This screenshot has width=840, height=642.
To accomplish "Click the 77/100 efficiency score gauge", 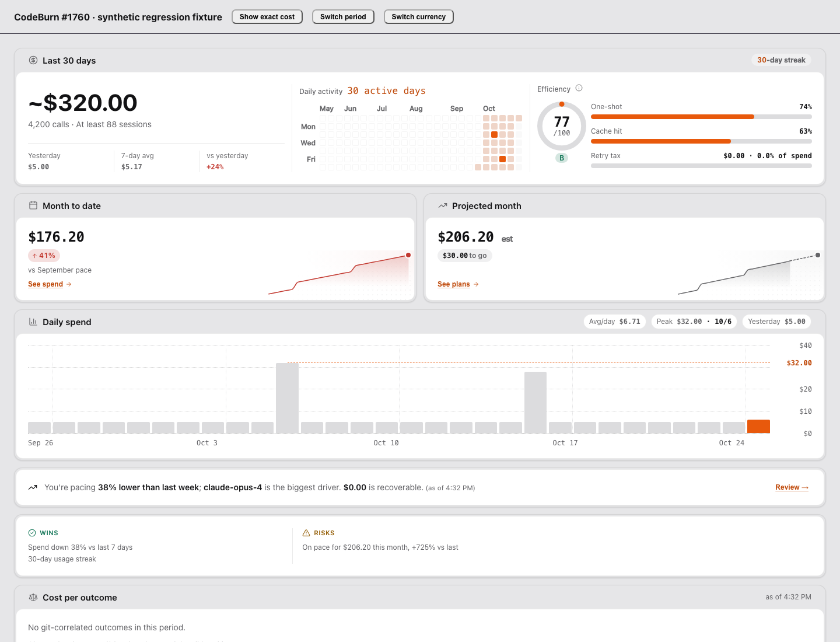I will 562,126.
